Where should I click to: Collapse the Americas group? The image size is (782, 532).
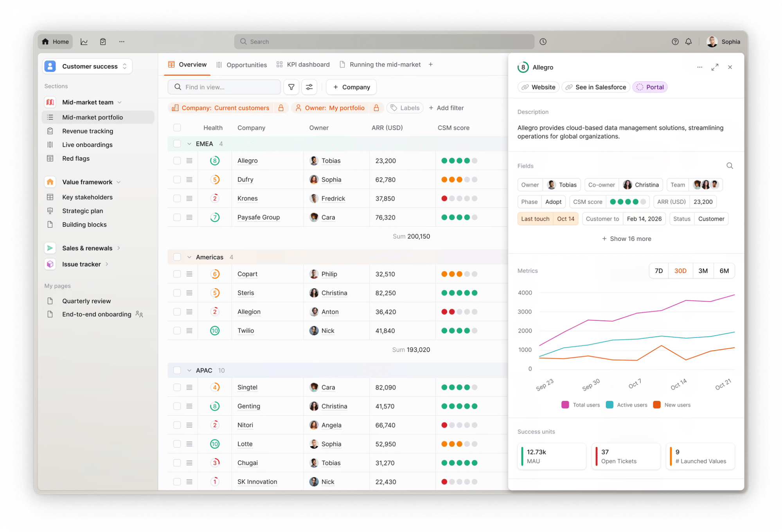(x=188, y=257)
